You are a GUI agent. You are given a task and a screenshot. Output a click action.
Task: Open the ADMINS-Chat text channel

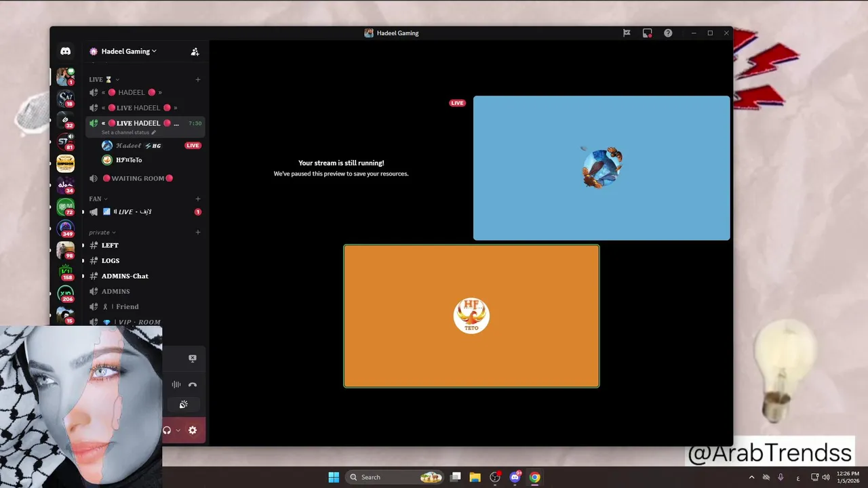tap(145, 276)
